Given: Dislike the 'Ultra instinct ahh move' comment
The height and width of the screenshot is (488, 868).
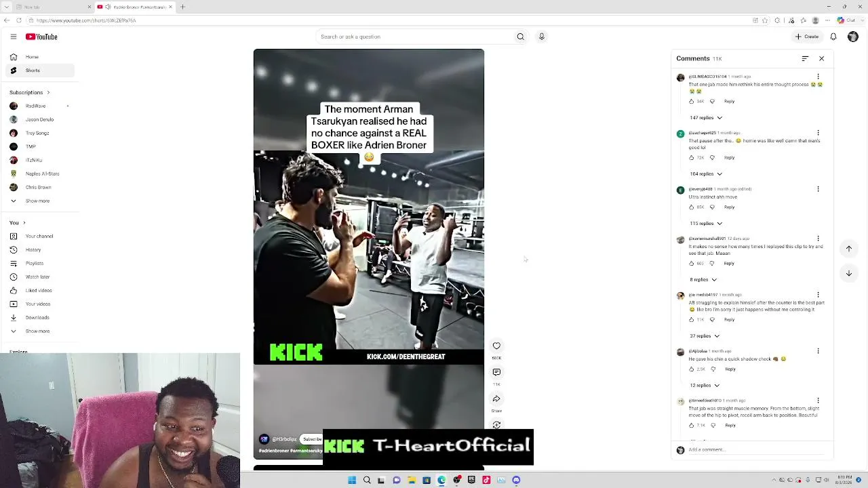Looking at the screenshot, I should coord(712,207).
